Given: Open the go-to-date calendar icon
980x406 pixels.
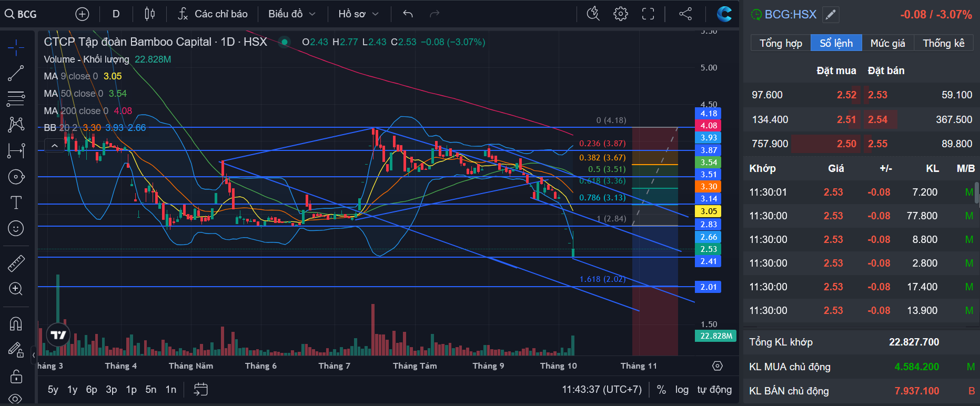Looking at the screenshot, I should click(x=201, y=390).
